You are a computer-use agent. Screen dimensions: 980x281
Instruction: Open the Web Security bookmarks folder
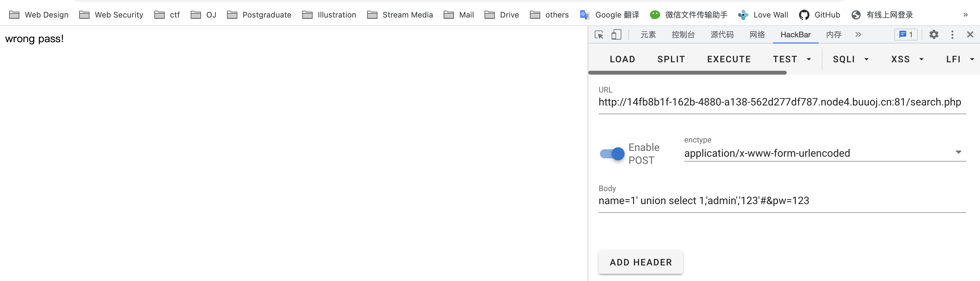tap(111, 15)
